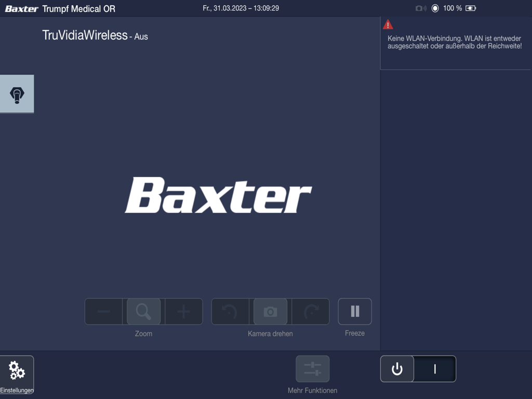Rotate camera clockwise with the right arrow

[311, 311]
